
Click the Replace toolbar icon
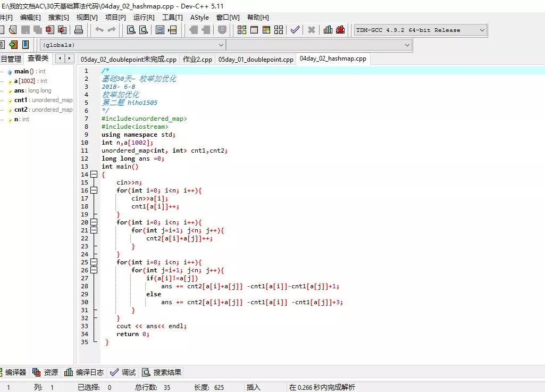tap(144, 30)
